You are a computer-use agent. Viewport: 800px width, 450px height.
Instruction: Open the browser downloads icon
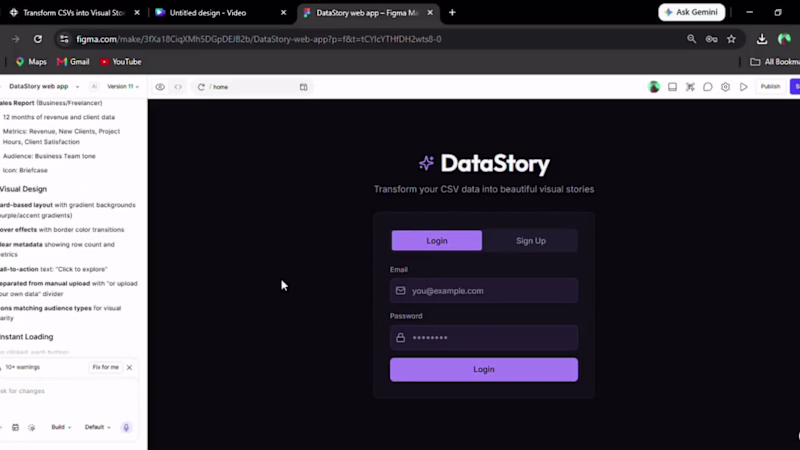tap(762, 39)
